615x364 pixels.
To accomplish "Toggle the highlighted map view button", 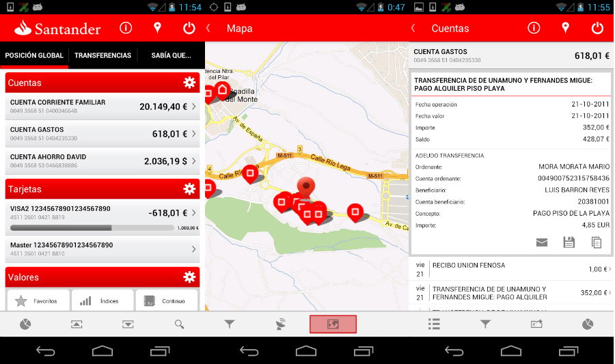I will click(x=333, y=324).
